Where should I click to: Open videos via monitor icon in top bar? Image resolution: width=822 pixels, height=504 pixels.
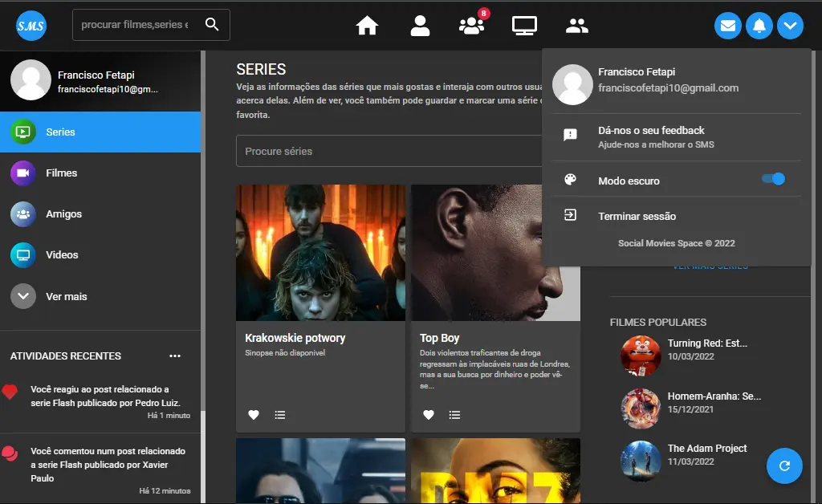tap(524, 25)
